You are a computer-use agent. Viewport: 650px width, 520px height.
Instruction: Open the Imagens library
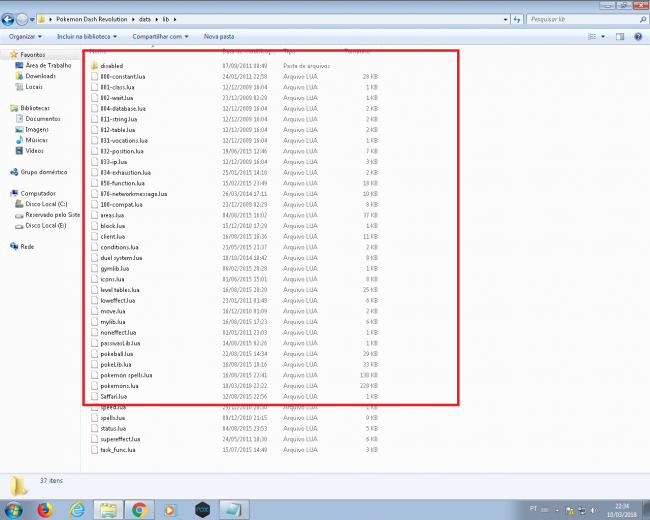point(37,129)
